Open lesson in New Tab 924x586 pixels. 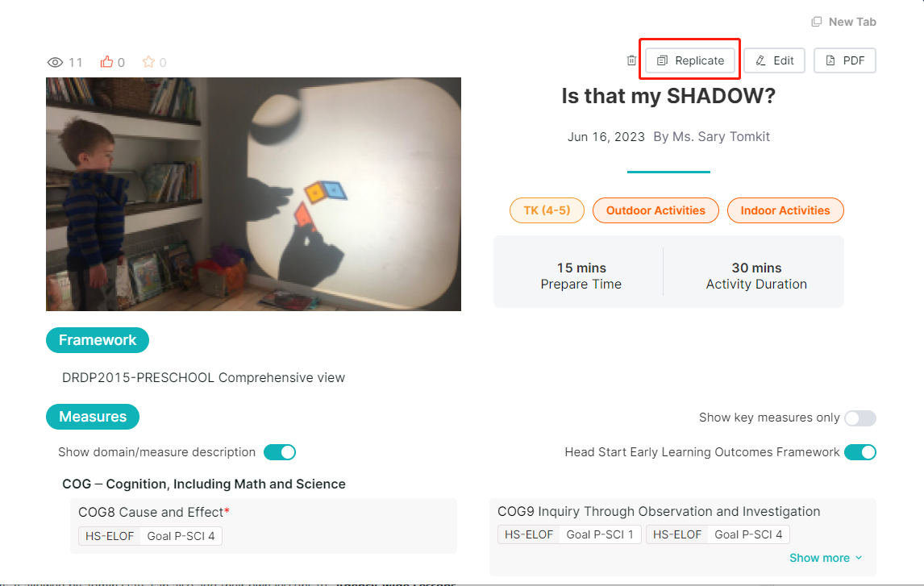844,22
